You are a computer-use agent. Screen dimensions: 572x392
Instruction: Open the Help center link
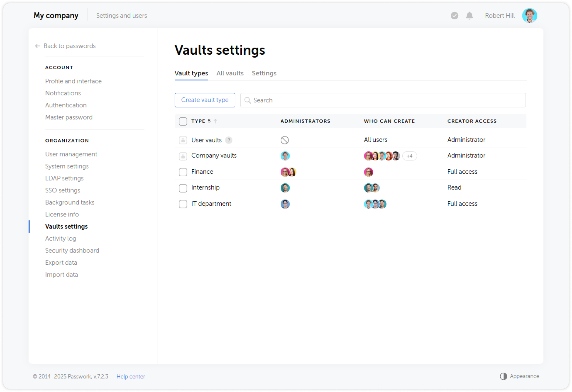click(131, 376)
